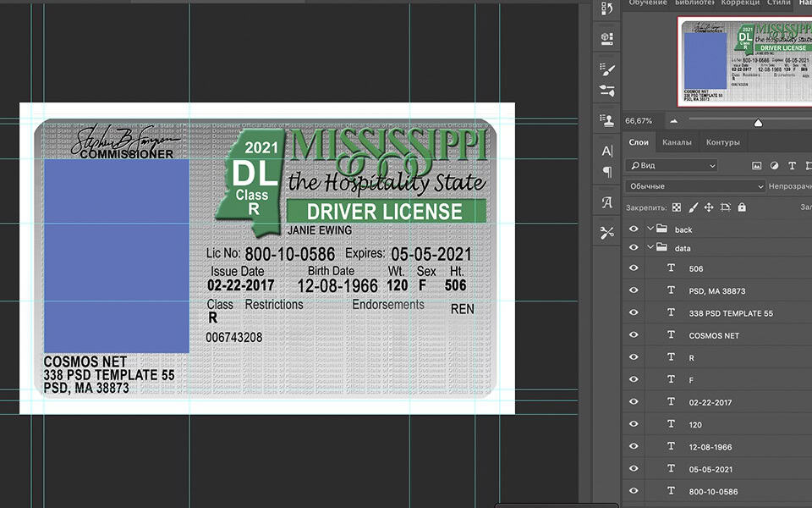This screenshot has width=812, height=508.
Task: Filter layers by type layers icon
Action: pyautogui.click(x=792, y=166)
